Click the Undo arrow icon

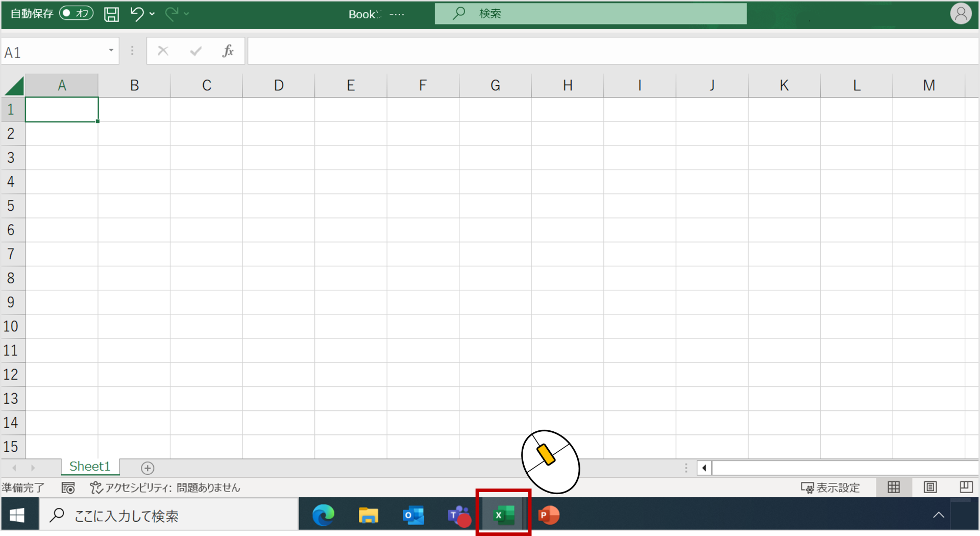coord(137,14)
